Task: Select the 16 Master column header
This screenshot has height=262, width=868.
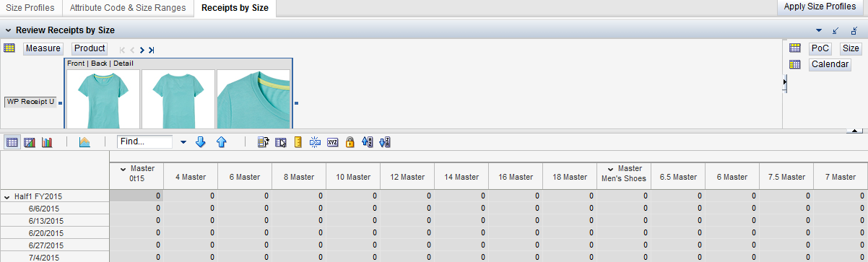Action: click(516, 177)
